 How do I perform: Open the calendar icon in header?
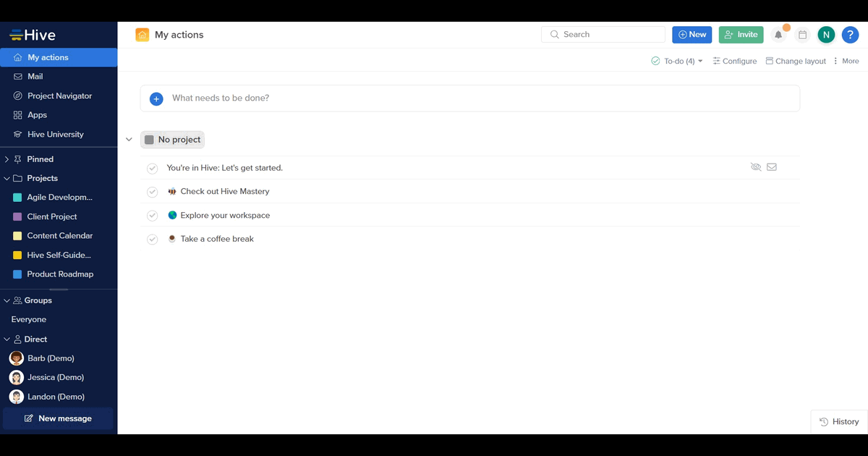(802, 35)
